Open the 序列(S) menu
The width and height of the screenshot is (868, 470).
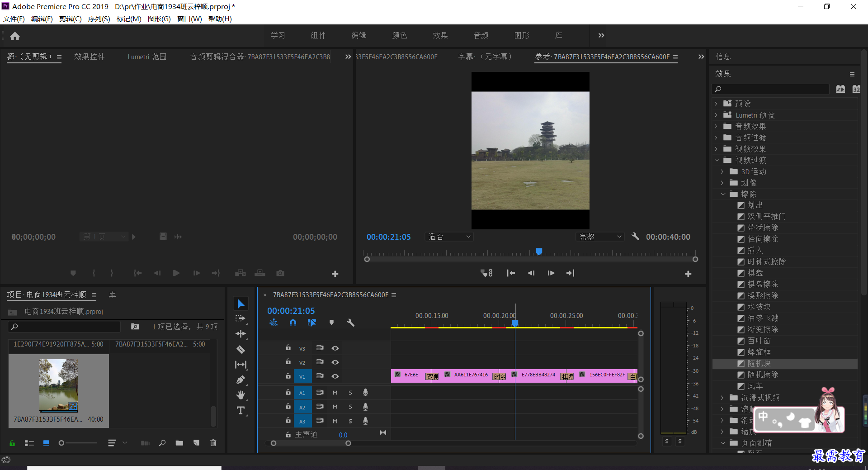(99, 19)
